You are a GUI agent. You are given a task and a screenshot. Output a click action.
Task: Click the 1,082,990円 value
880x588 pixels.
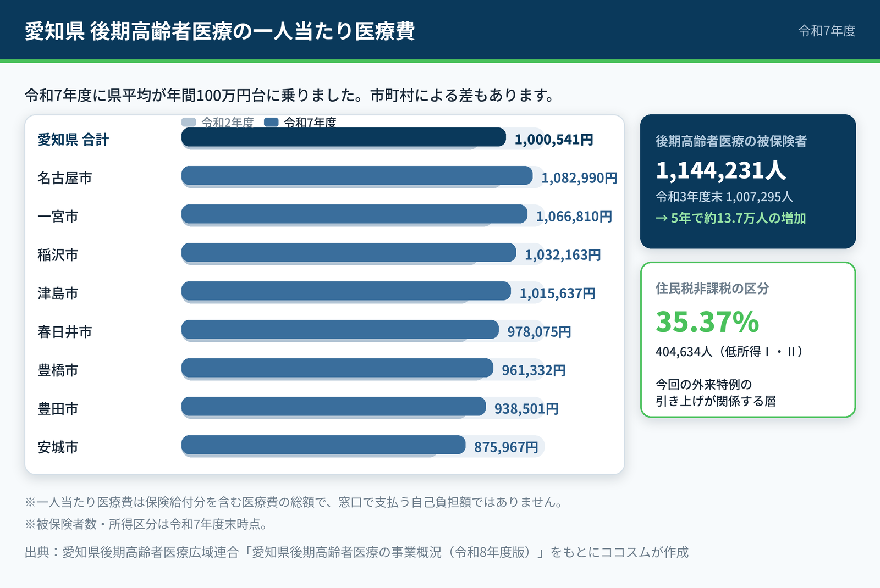tap(579, 178)
